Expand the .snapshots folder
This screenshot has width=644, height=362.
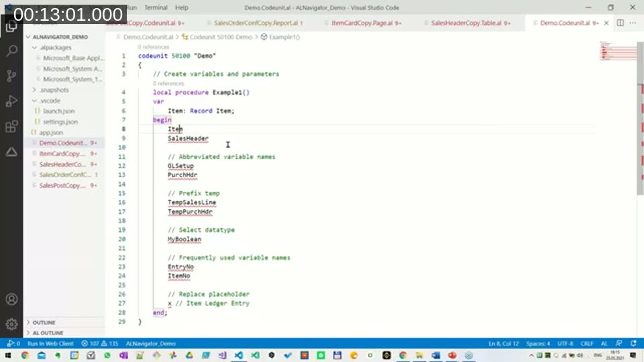point(54,90)
